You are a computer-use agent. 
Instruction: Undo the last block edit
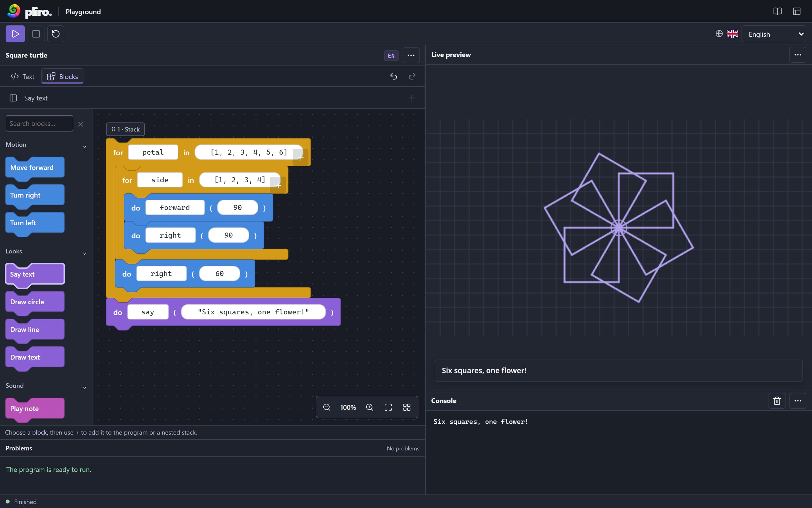(393, 76)
